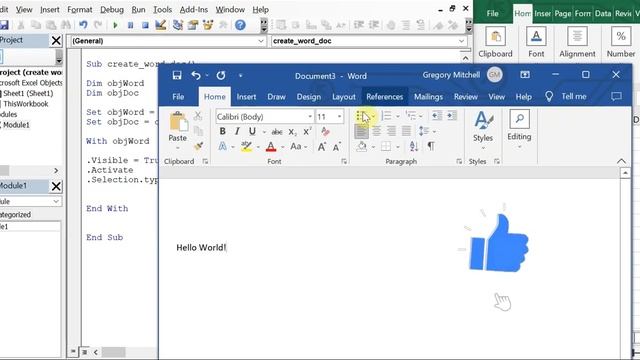Click Excel Clipboard group button
The width and height of the screenshot is (640, 360).
pos(495,42)
